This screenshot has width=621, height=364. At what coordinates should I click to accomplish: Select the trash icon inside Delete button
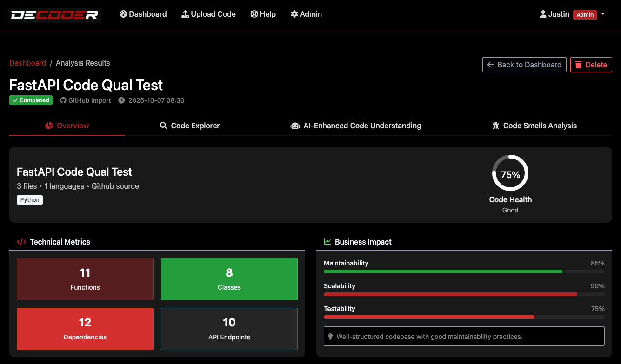click(x=578, y=65)
